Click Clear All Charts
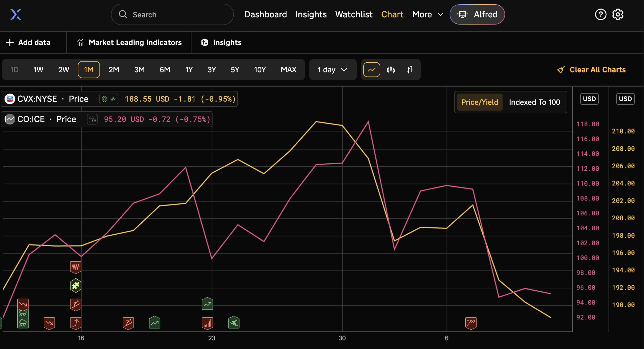The width and height of the screenshot is (644, 349). tap(591, 70)
